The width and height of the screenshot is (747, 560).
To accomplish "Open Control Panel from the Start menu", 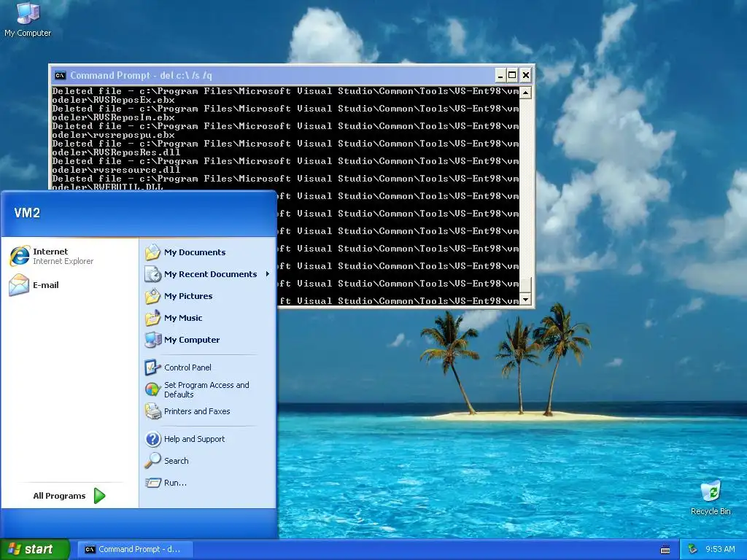I will point(208,367).
